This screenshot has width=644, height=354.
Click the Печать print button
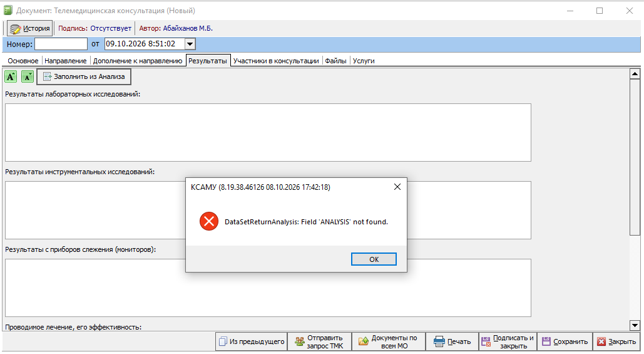click(452, 341)
